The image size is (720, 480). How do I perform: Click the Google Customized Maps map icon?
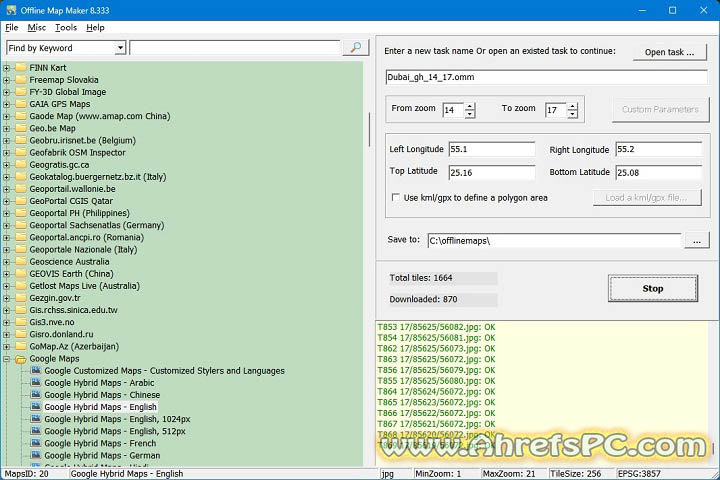tap(36, 370)
